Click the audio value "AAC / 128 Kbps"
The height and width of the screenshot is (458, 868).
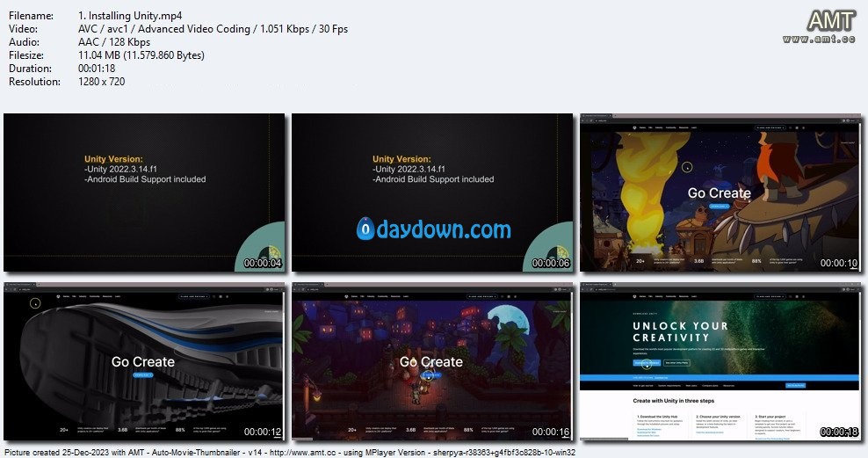coord(114,42)
